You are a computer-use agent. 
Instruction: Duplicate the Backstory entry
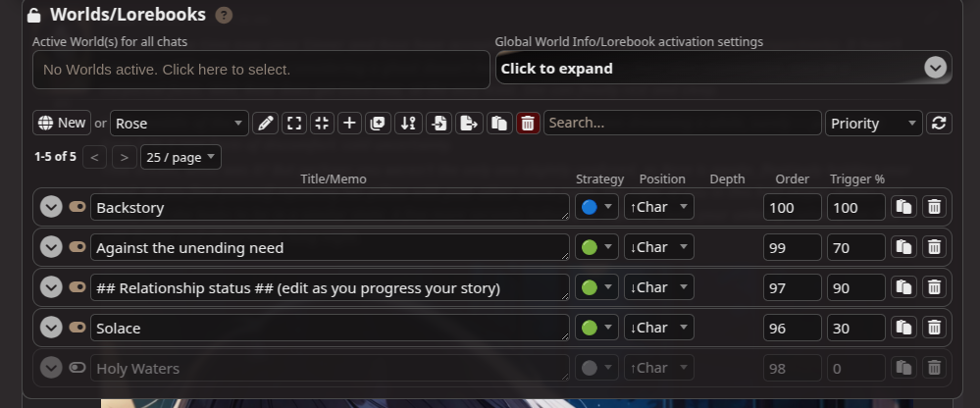903,207
